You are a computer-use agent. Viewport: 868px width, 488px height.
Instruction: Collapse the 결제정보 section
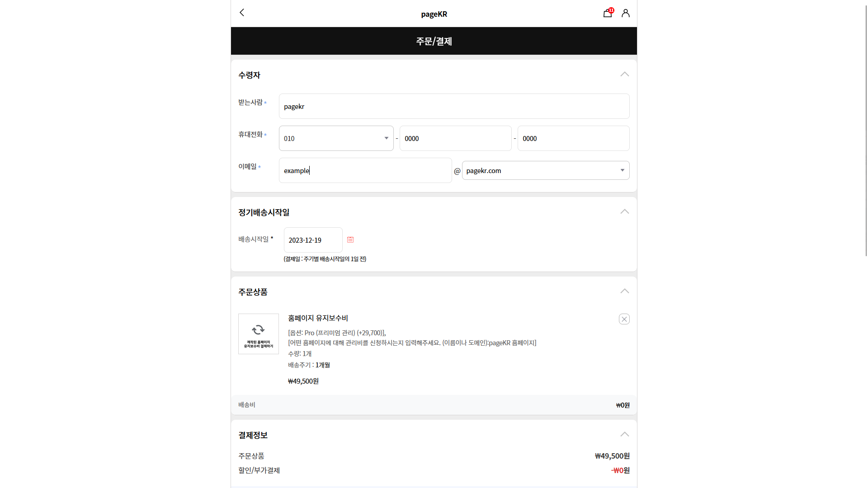click(625, 435)
